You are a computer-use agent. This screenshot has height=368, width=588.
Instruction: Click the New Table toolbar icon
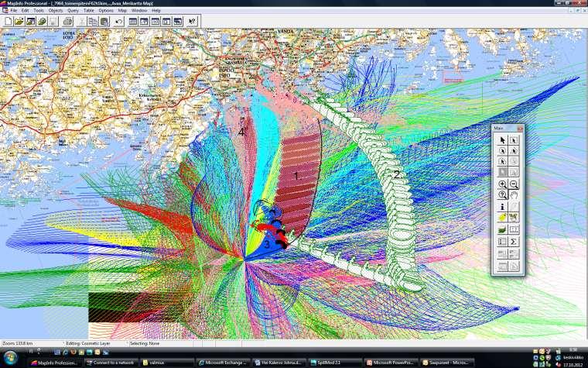click(8, 21)
